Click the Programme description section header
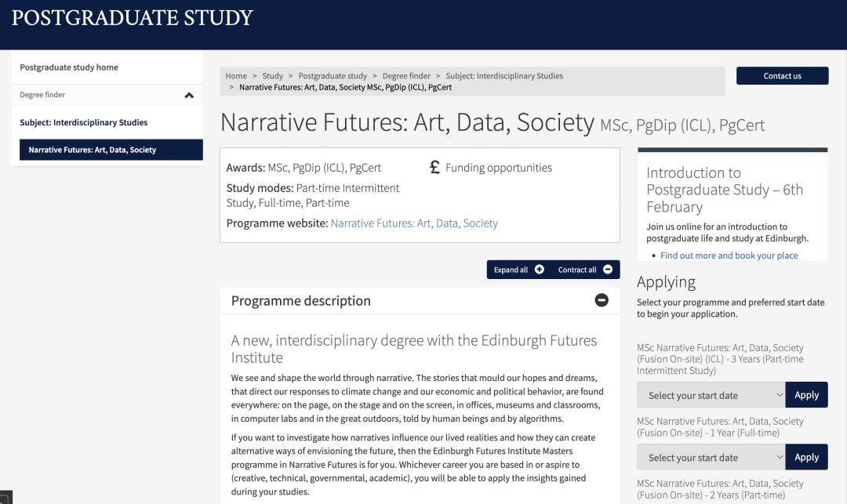This screenshot has height=504, width=847. 301,300
